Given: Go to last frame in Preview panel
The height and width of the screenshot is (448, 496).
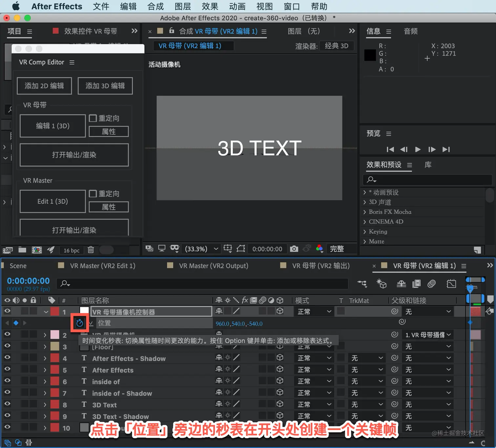Looking at the screenshot, I should point(446,150).
